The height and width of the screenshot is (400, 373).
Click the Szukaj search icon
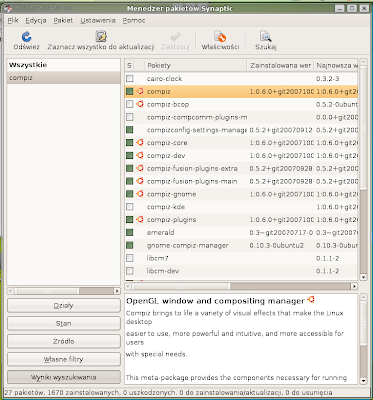coord(266,37)
